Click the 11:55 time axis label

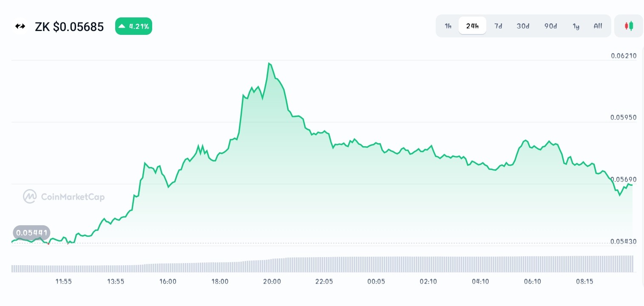63,281
